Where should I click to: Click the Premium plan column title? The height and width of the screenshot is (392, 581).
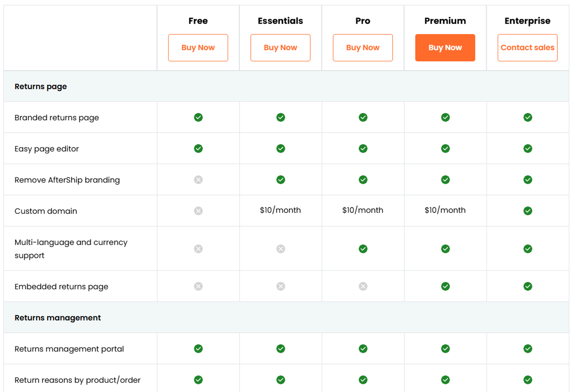[x=445, y=21]
